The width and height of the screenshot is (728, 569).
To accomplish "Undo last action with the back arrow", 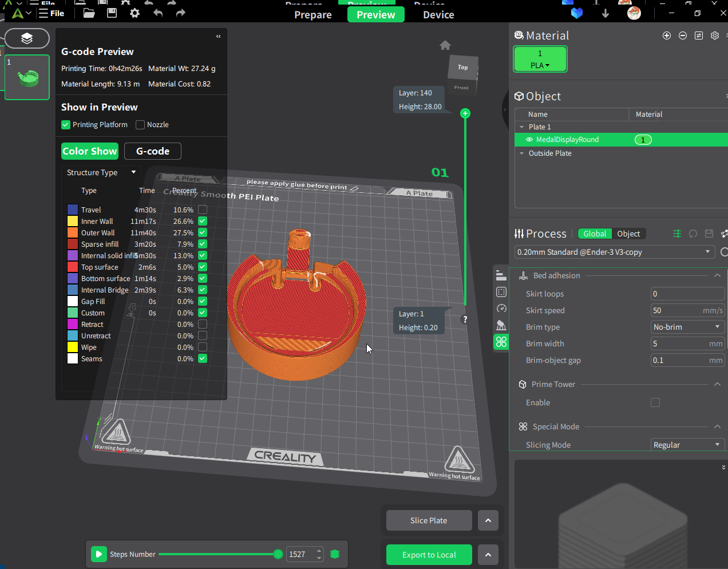I will coord(158,13).
